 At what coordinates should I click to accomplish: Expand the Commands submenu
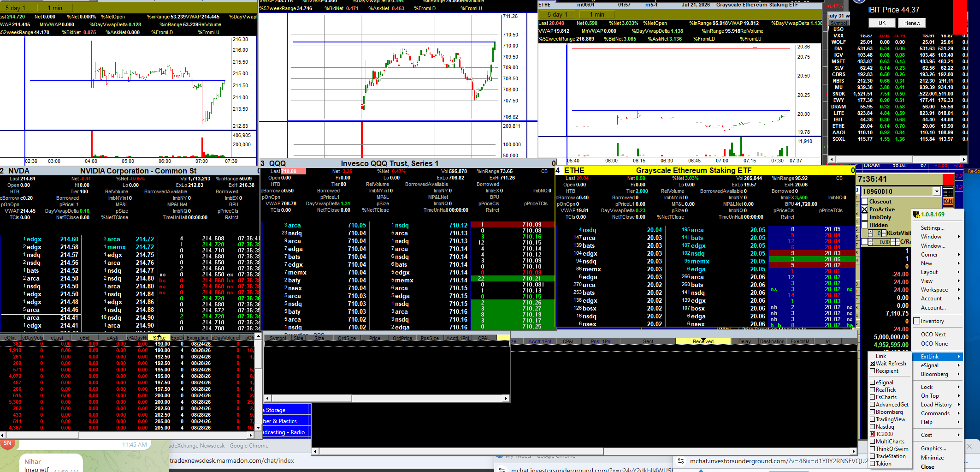click(x=938, y=413)
